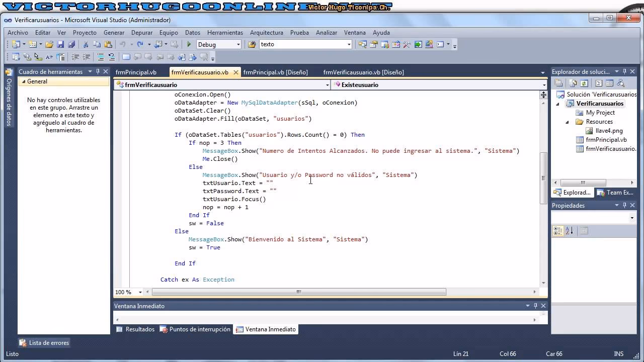Click View Designer icon in solution explorer
The height and width of the screenshot is (362, 644).
[x=609, y=83]
